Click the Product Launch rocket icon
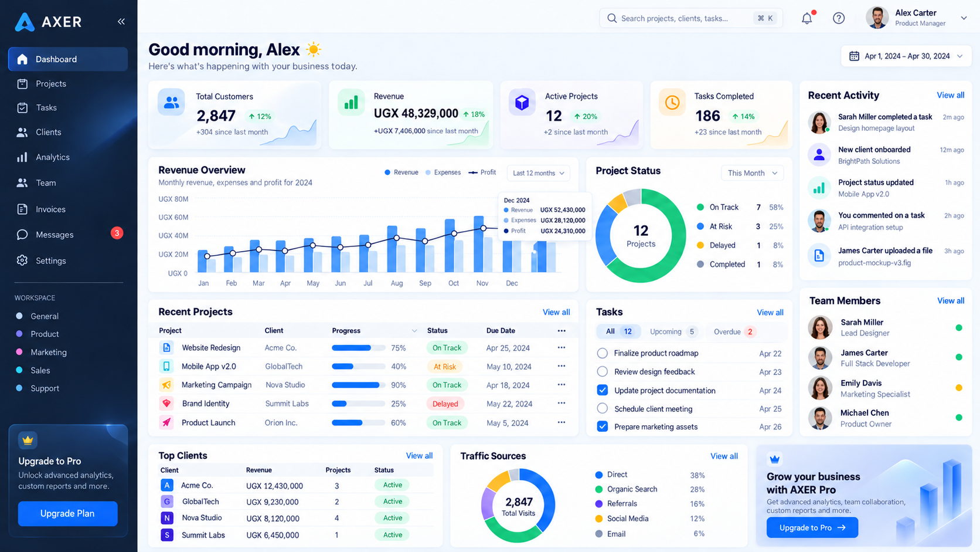The width and height of the screenshot is (980, 552). click(166, 422)
